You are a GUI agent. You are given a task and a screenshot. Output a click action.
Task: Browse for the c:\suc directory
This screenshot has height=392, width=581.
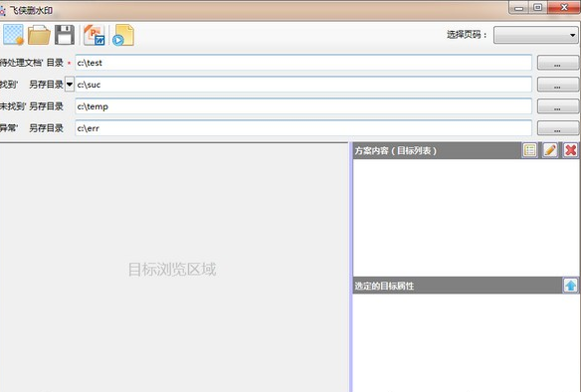tap(558, 85)
